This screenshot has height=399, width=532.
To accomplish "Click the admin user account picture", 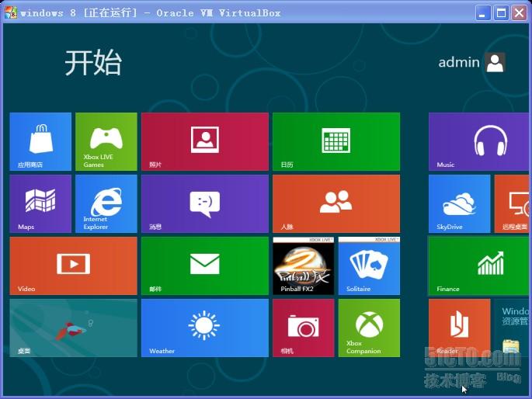I will pyautogui.click(x=495, y=62).
